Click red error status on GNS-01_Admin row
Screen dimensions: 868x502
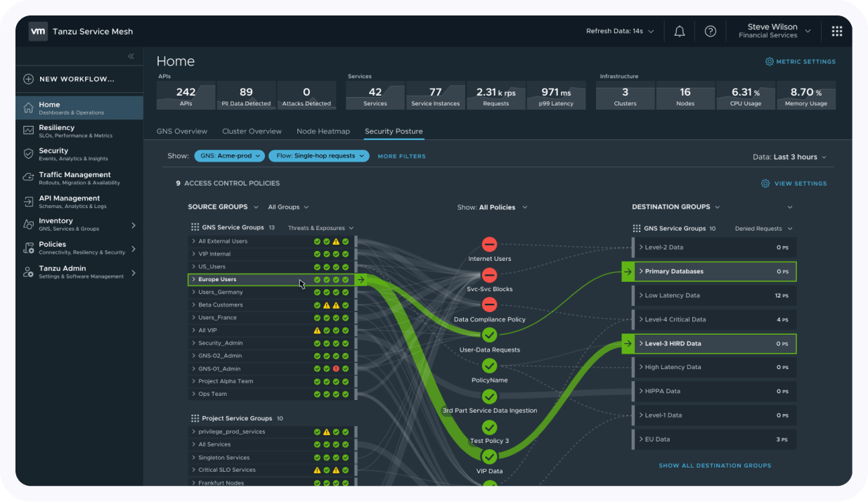point(336,368)
